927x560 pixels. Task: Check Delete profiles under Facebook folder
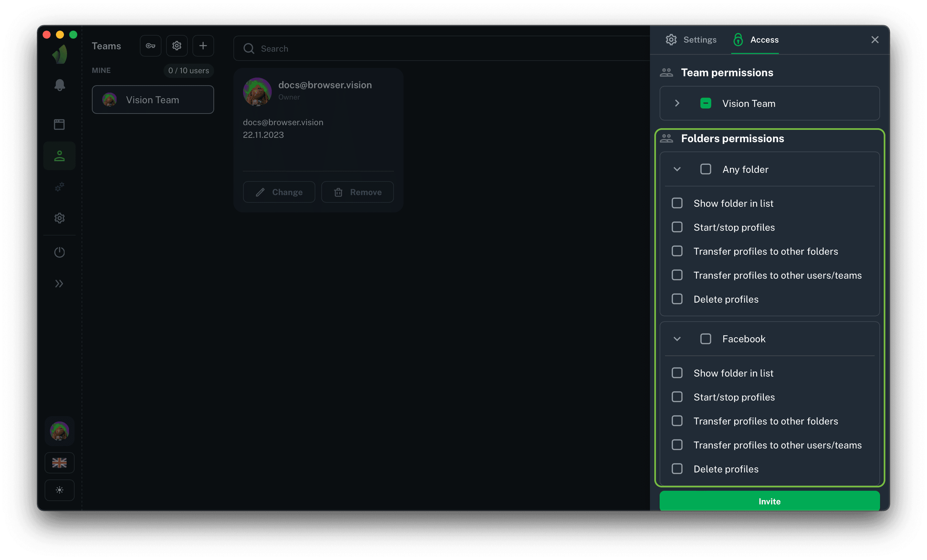(x=677, y=469)
